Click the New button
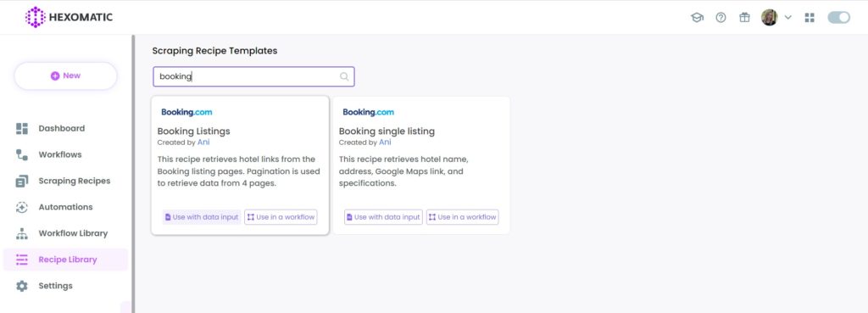 (x=65, y=75)
